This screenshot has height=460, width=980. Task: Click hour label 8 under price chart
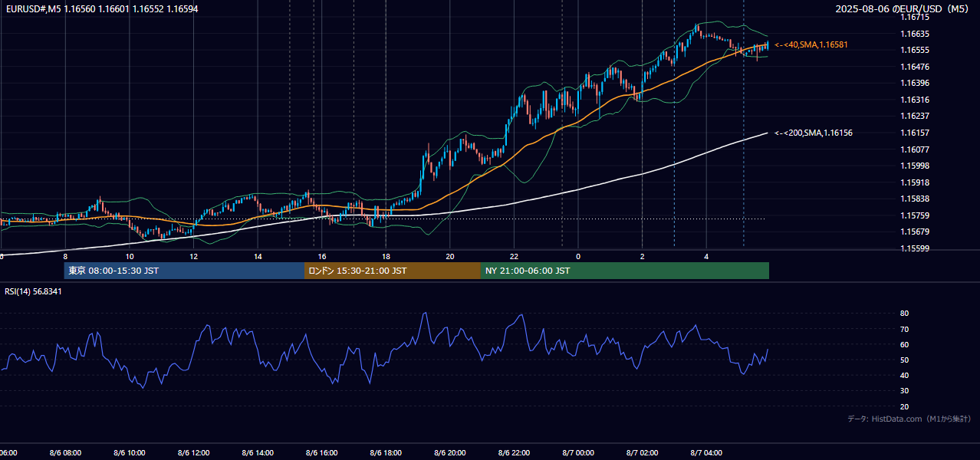(65, 256)
